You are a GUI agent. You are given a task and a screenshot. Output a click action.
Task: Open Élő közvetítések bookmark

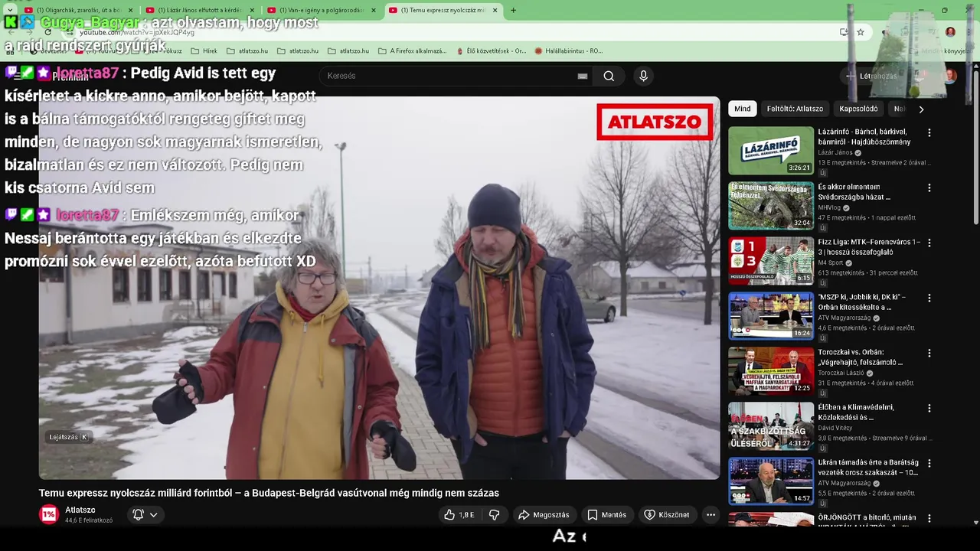(x=490, y=51)
